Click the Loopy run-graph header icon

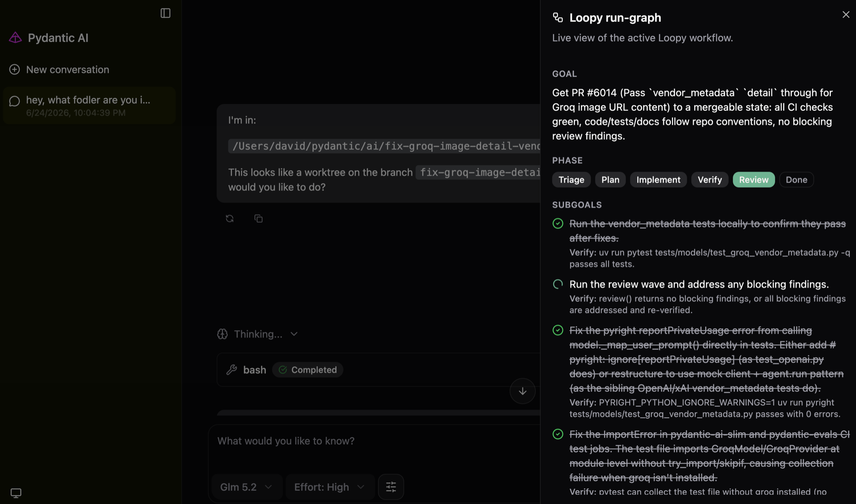click(x=558, y=18)
